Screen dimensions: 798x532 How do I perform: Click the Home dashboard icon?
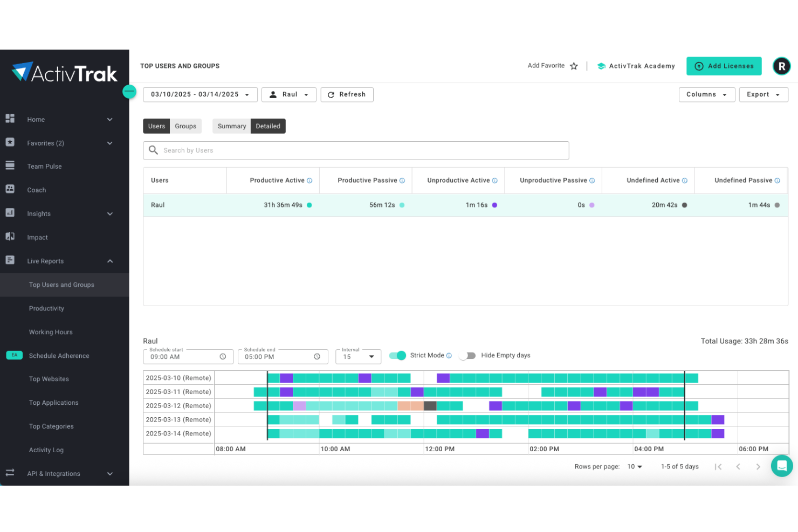[x=10, y=119]
